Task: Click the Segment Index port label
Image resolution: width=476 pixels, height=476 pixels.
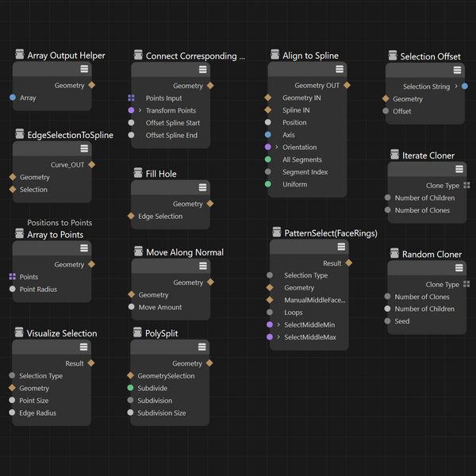Action: tap(305, 172)
